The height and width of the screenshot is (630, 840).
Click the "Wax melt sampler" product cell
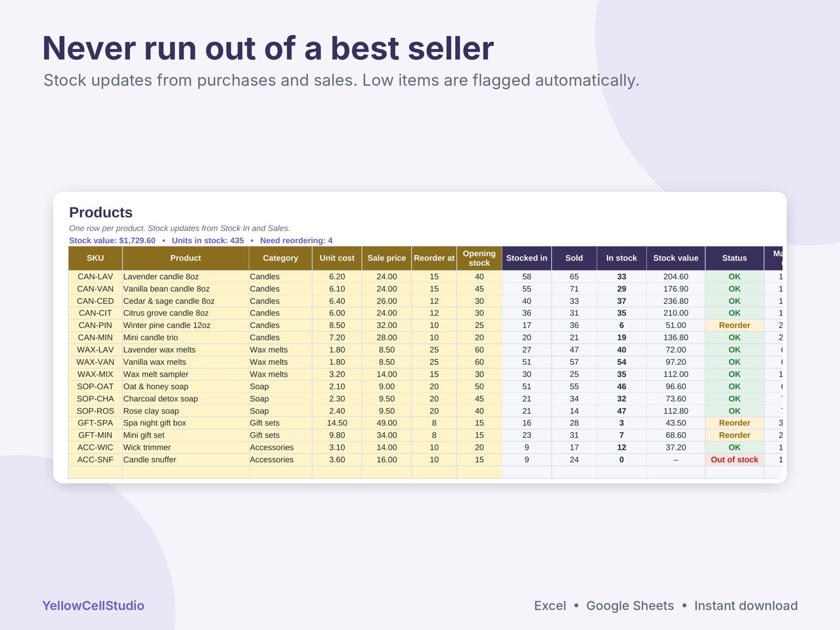185,374
